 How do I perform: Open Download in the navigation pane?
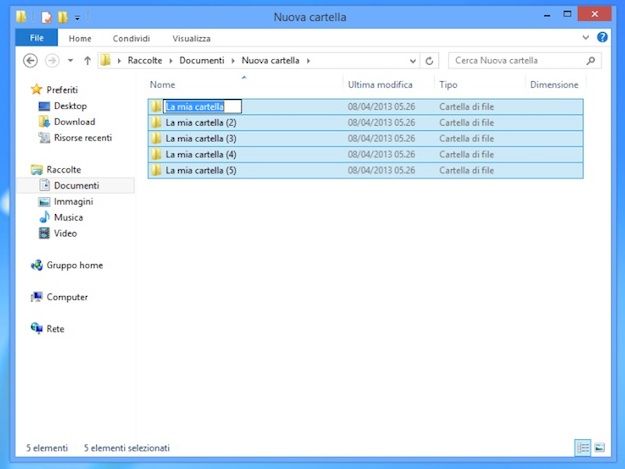click(74, 122)
